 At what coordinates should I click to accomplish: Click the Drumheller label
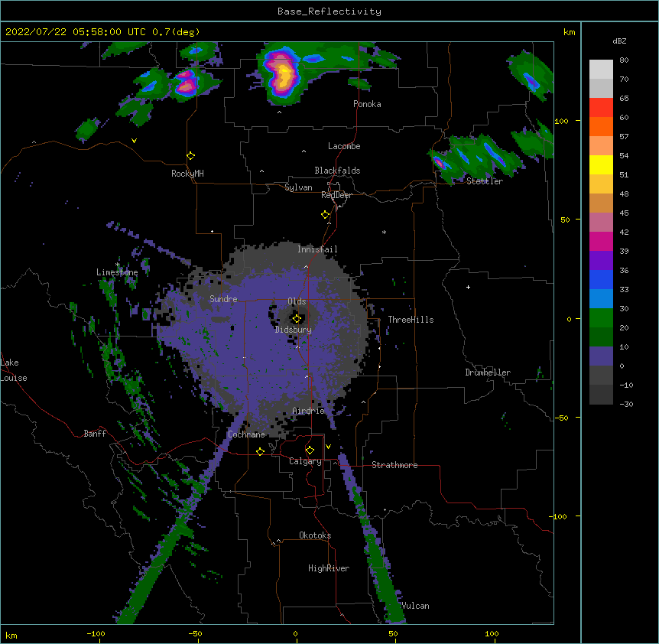(488, 372)
